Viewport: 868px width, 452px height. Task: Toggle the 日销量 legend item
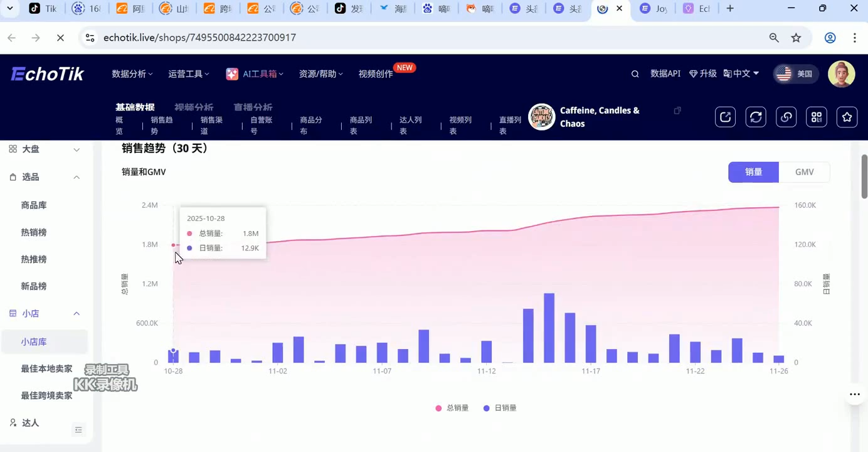tap(500, 407)
